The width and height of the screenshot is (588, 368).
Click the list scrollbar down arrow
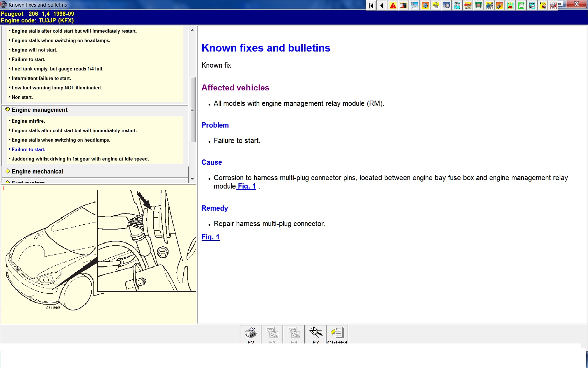click(x=192, y=179)
